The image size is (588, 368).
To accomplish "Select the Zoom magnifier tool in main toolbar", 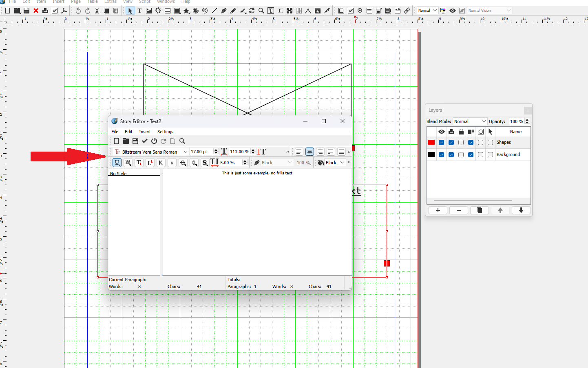I will click(261, 11).
